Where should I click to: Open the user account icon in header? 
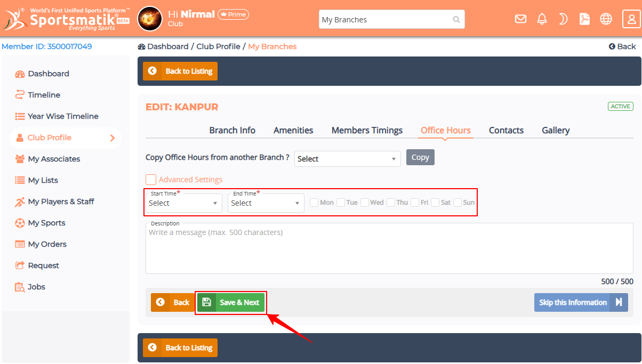pyautogui.click(x=631, y=19)
